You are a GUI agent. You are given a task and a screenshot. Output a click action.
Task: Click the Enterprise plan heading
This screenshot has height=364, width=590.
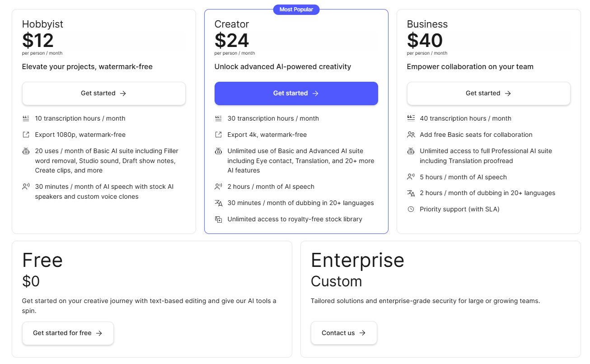click(x=357, y=260)
